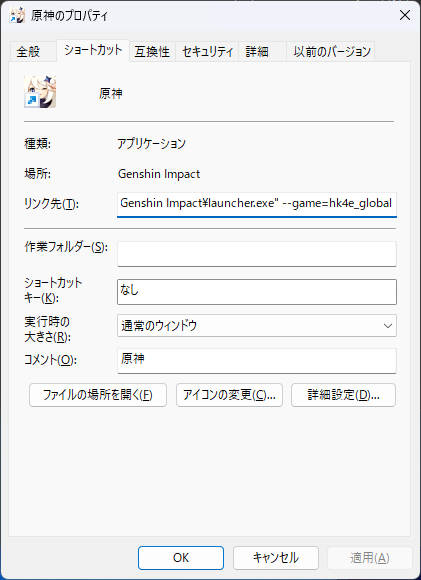Click the アプリケーション type value

151,144
